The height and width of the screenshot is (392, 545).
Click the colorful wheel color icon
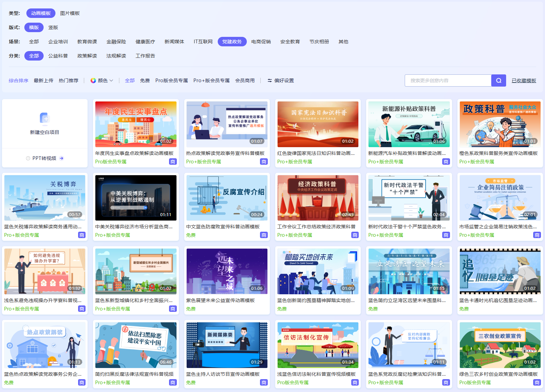click(x=93, y=80)
